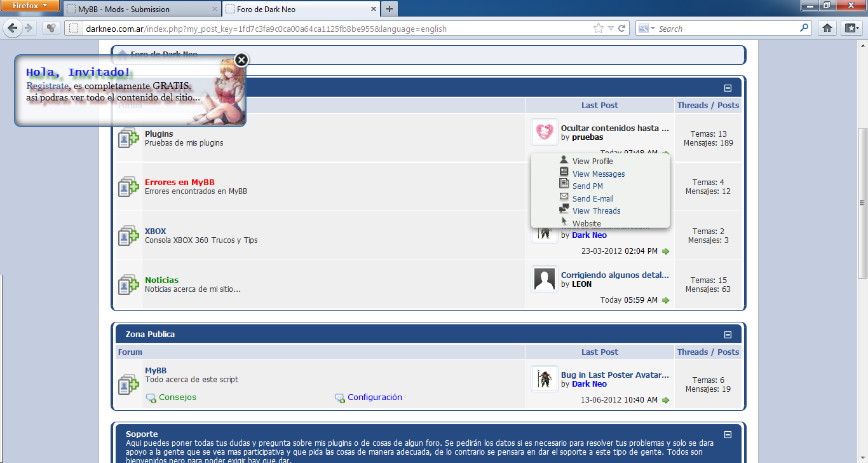
Task: Collapse the first forum category
Action: pos(728,88)
